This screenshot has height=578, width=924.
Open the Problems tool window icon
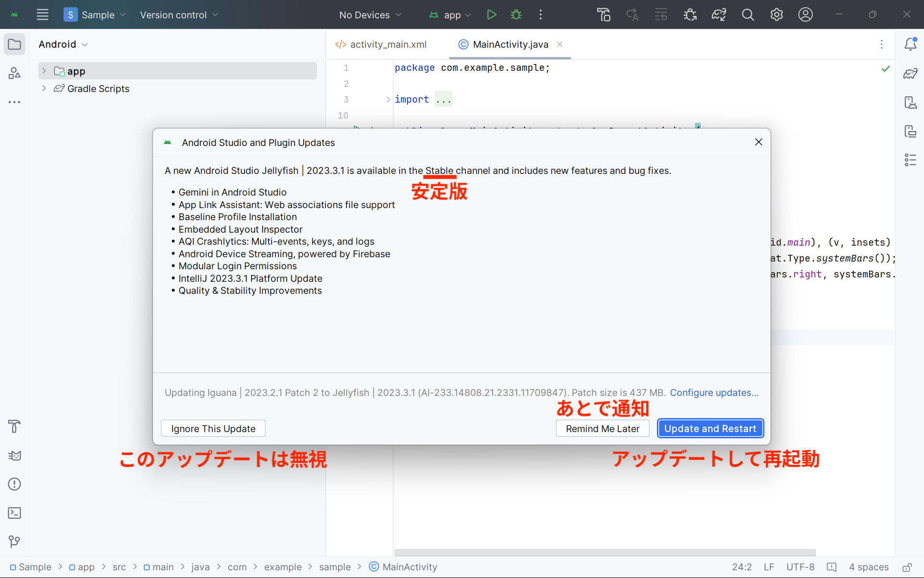pyautogui.click(x=14, y=484)
